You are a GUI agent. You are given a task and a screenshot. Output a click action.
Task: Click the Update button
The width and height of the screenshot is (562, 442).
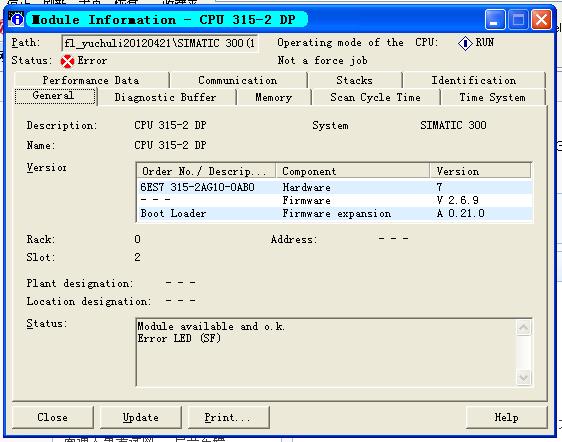(140, 417)
